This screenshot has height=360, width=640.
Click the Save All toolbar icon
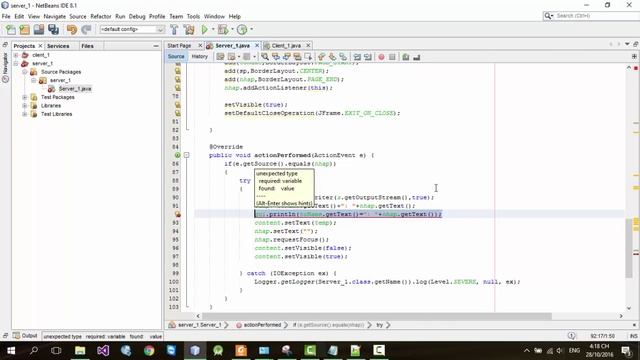[x=53, y=29]
